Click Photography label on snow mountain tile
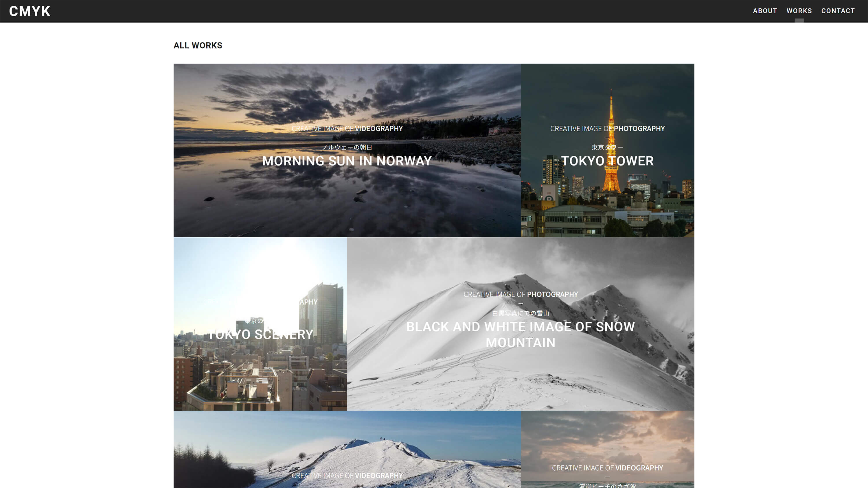868x488 pixels. pos(552,294)
